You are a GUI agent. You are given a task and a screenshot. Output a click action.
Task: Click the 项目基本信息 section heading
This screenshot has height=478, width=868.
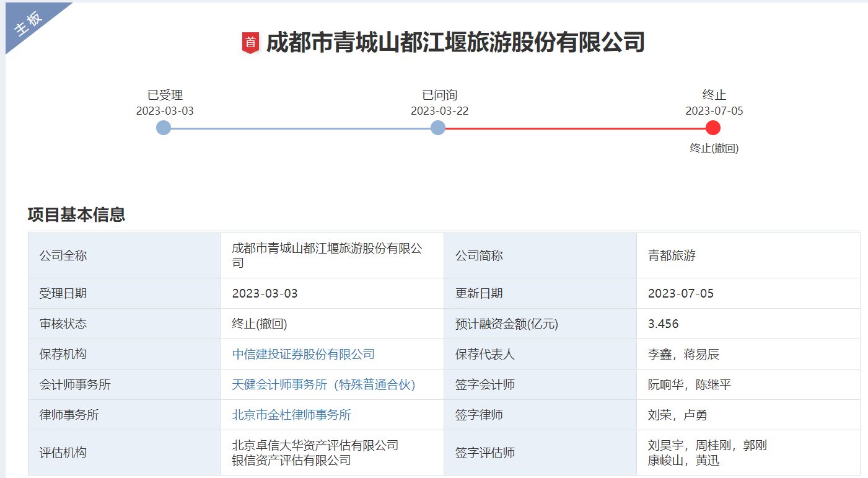pyautogui.click(x=76, y=215)
